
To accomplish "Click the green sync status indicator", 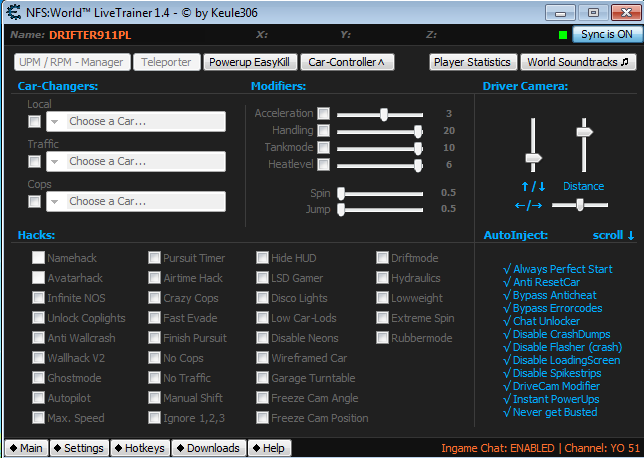I will point(563,35).
